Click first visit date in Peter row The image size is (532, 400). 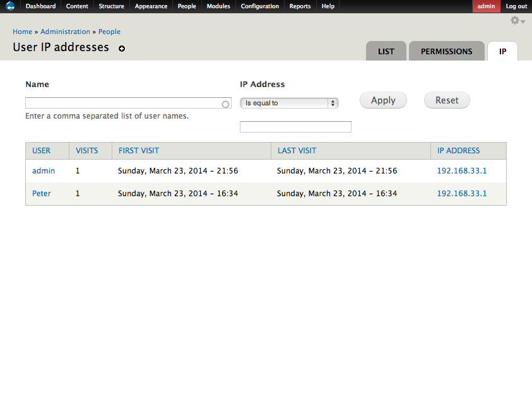(x=178, y=194)
